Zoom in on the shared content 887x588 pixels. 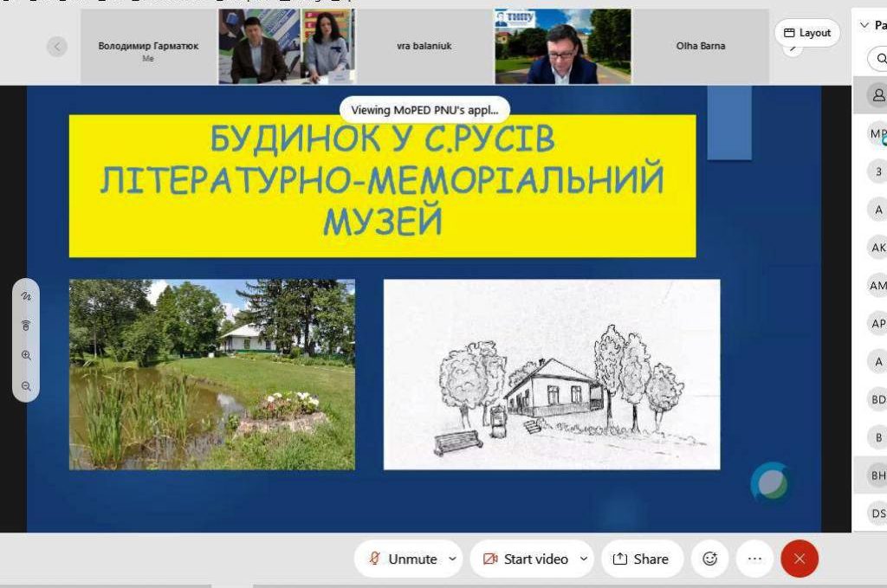(x=26, y=356)
